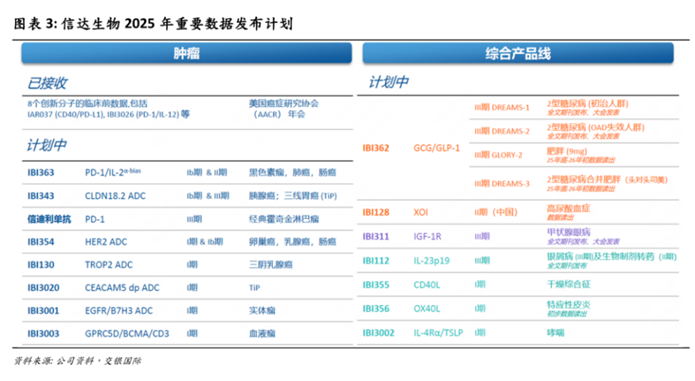Click the HER2 ADC target text
Image resolution: width=695 pixels, height=381 pixels.
(106, 242)
